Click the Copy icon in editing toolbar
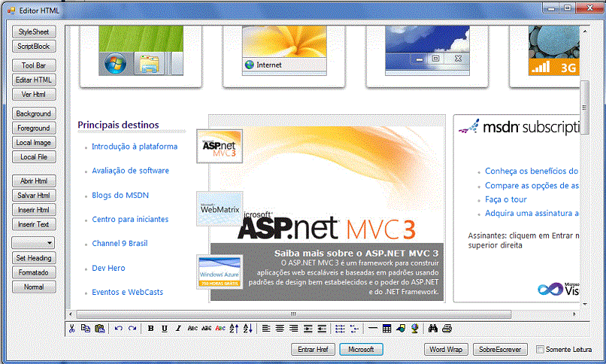606x364 pixels. tap(86, 329)
